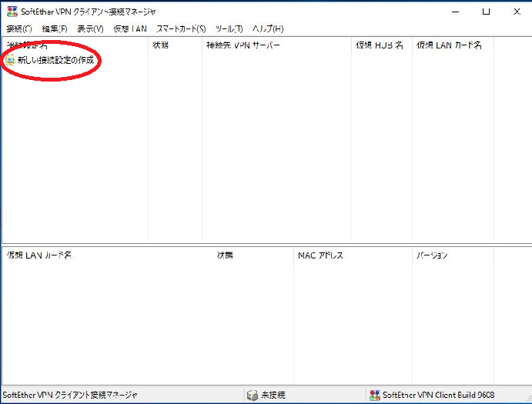The height and width of the screenshot is (404, 532).
Task: Click the new connection setting icon
Action: (x=10, y=60)
